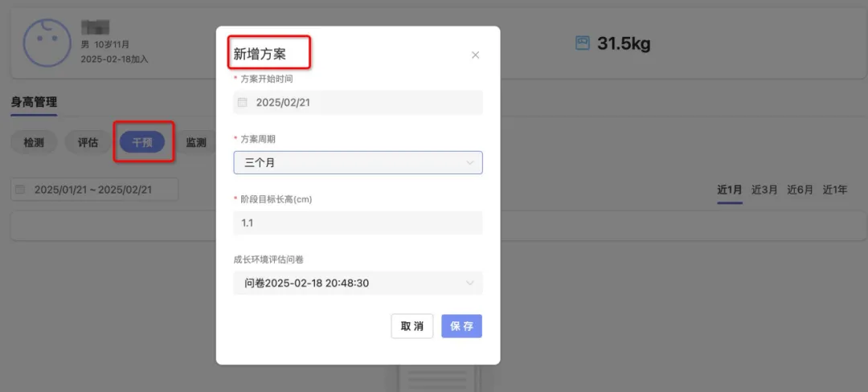Image resolution: width=868 pixels, height=392 pixels.
Task: Click calendar icon in background date range field
Action: pos(20,189)
